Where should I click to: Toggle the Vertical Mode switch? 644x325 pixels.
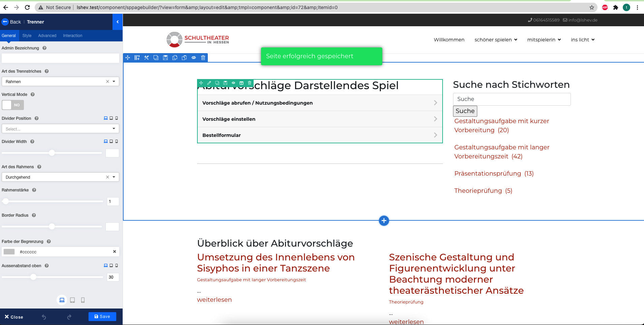tap(13, 105)
